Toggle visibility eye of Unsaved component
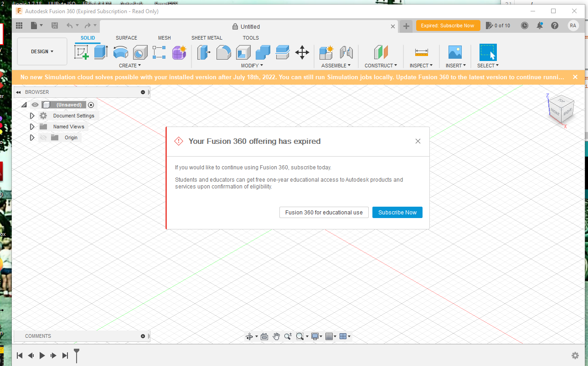The width and height of the screenshot is (588, 366). point(35,105)
